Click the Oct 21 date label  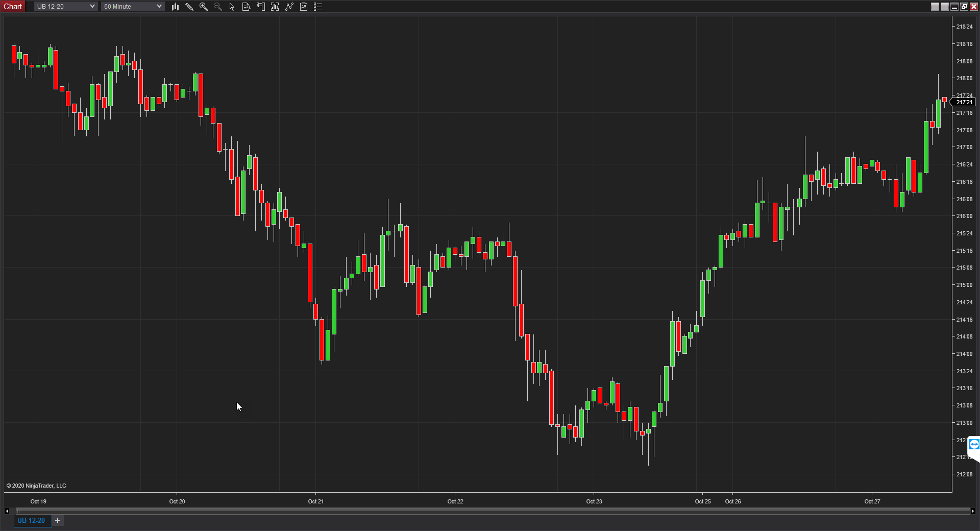click(x=316, y=501)
